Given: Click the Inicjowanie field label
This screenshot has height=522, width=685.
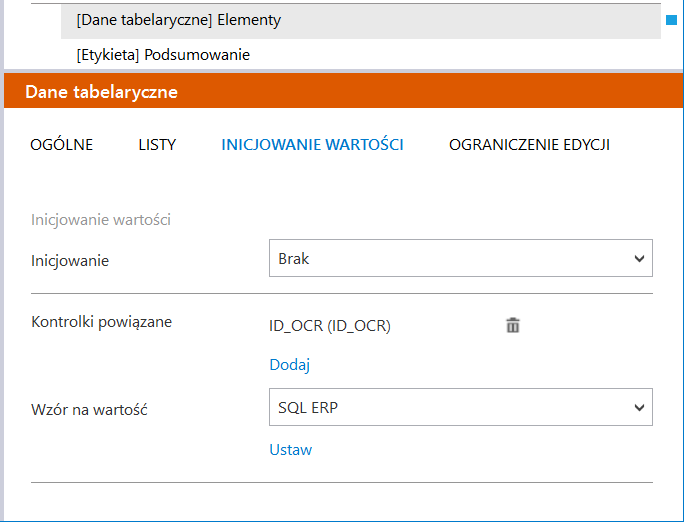Looking at the screenshot, I should [x=70, y=260].
